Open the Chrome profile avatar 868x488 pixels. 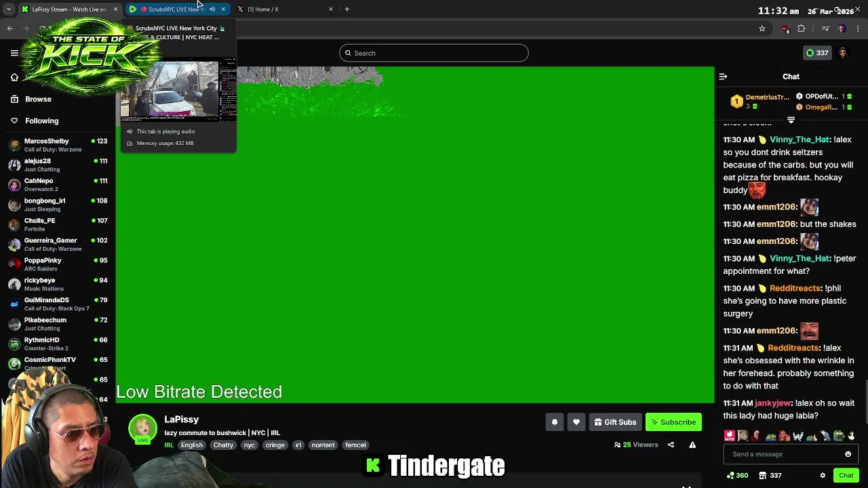point(842,28)
